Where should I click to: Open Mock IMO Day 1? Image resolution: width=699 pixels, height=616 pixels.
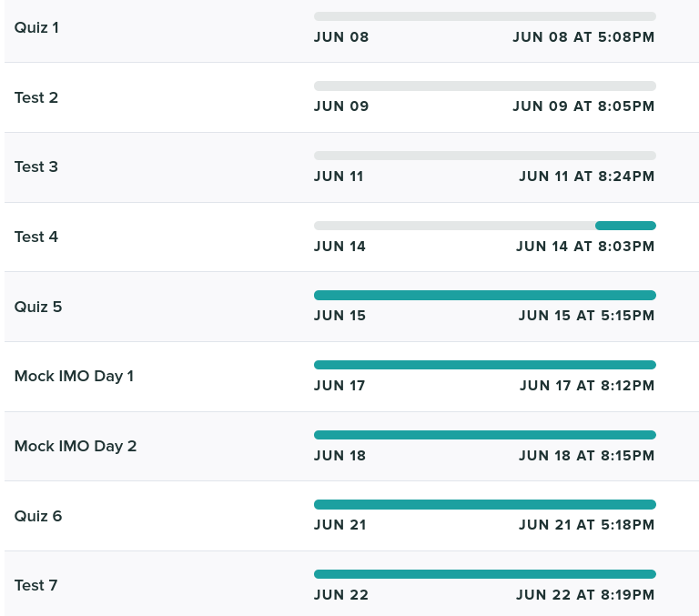(x=74, y=376)
